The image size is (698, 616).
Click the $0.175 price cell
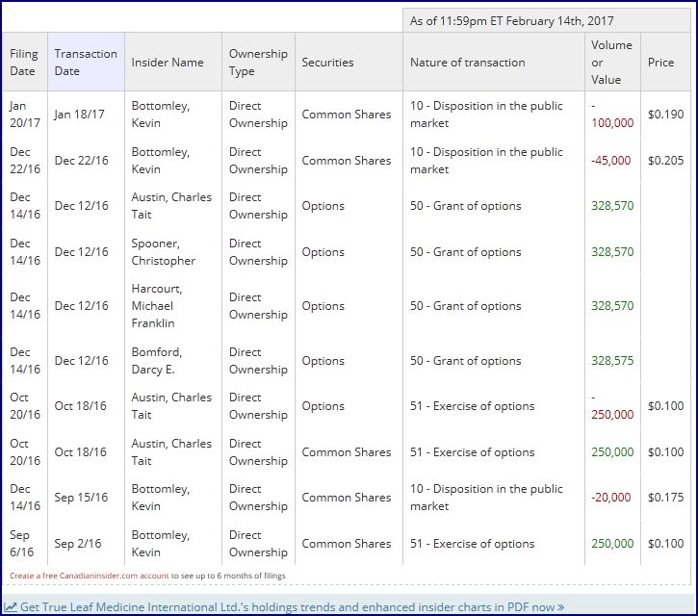coord(665,498)
